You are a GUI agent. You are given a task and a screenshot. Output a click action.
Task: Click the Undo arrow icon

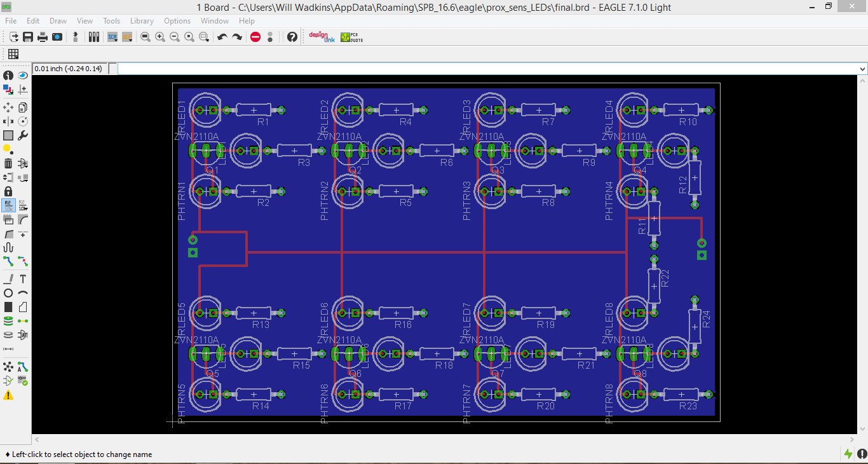pyautogui.click(x=222, y=36)
